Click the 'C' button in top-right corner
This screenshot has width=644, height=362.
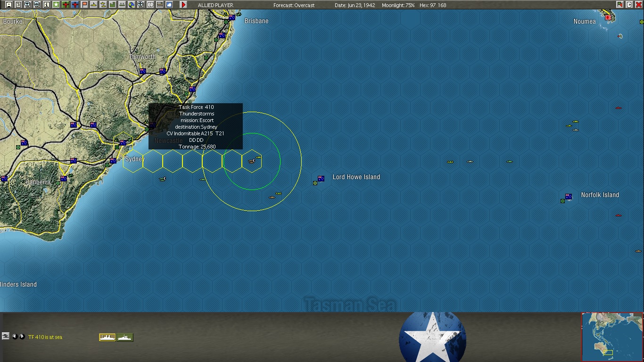point(629,5)
